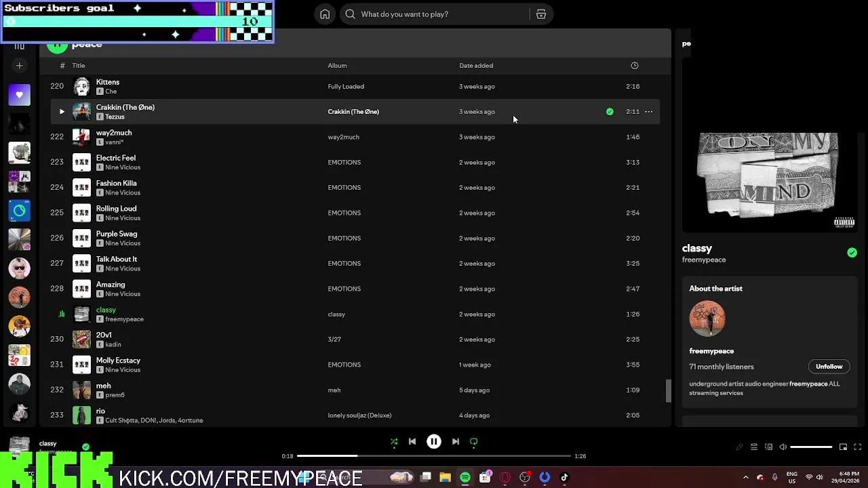The height and width of the screenshot is (488, 868).
Task: Toggle saved checkmark in bottom now-playing bar
Action: click(85, 447)
